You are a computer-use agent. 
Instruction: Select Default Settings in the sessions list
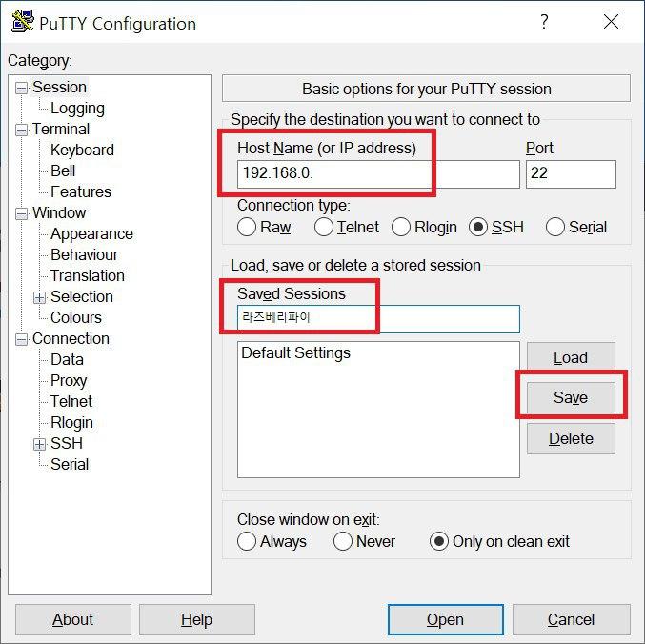[295, 352]
